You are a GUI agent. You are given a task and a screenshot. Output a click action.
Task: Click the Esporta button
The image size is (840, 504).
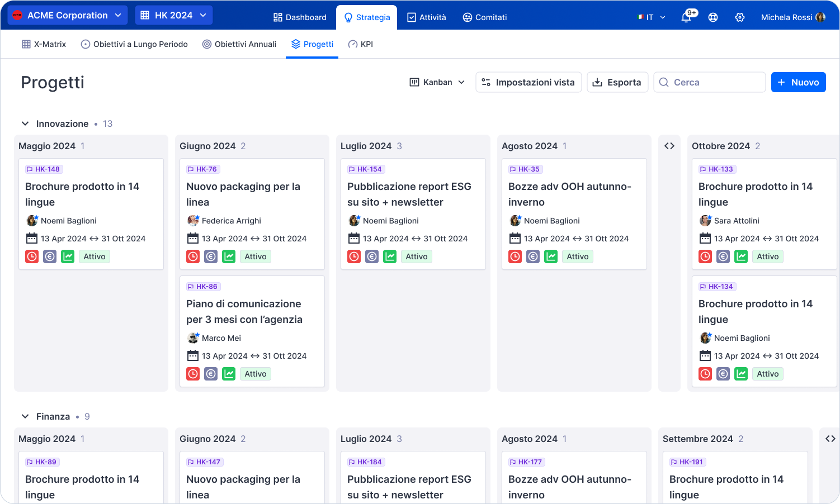(617, 82)
